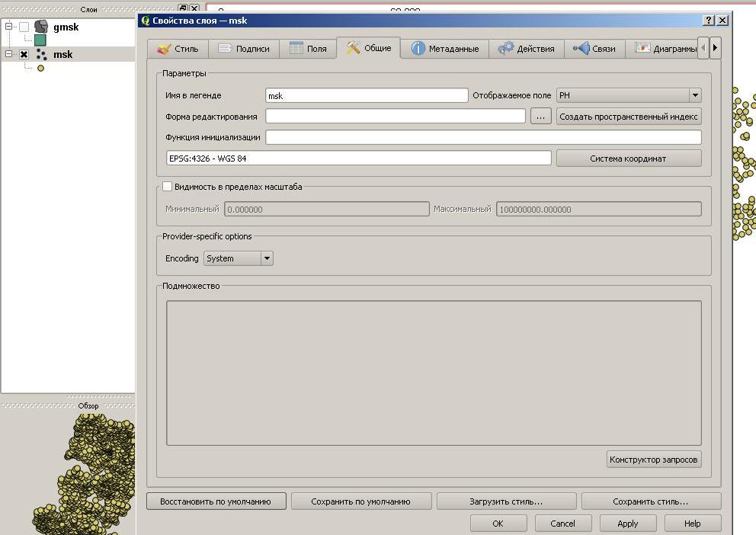
Task: Click the msk point layer icon
Action: 41,54
